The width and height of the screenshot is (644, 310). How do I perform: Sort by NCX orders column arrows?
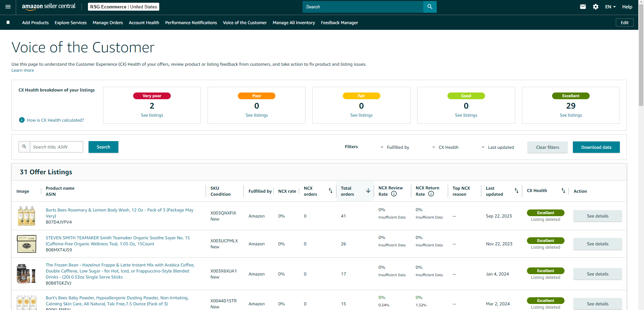330,191
